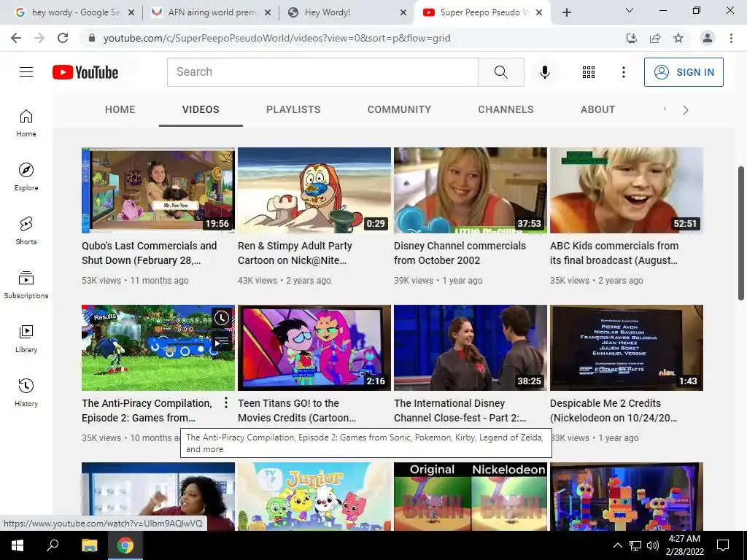Open Ren & Stimpy thumbnail 0:29
Screen dimensions: 747x560
pyautogui.click(x=314, y=190)
